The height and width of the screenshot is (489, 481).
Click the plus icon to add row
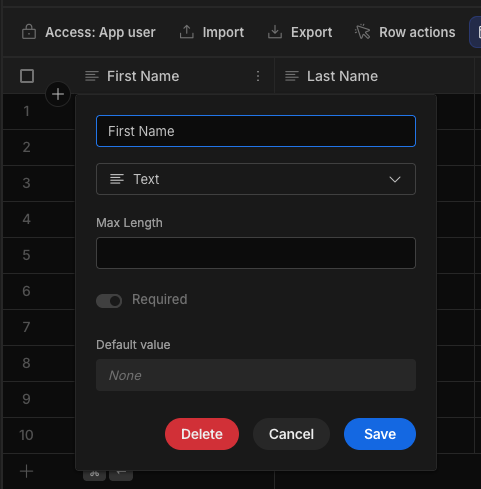(x=26, y=471)
